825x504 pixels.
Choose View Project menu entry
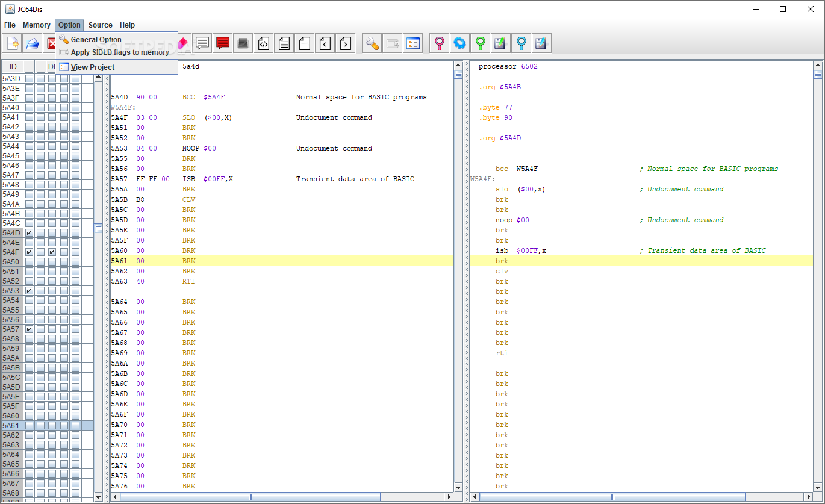click(x=116, y=67)
